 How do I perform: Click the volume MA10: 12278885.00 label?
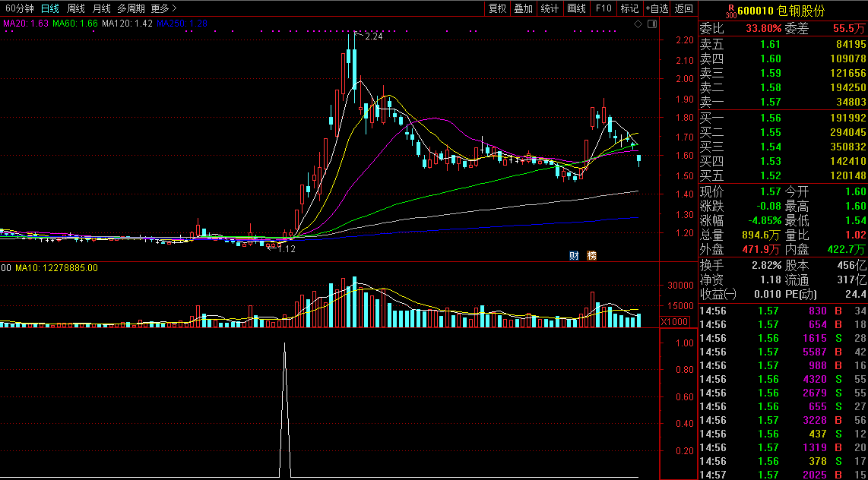tap(56, 268)
